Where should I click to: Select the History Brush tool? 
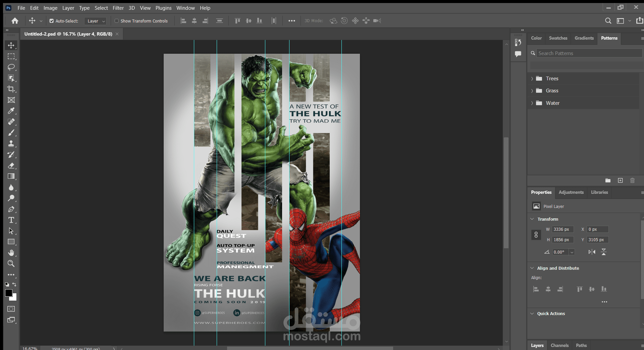pos(11,155)
